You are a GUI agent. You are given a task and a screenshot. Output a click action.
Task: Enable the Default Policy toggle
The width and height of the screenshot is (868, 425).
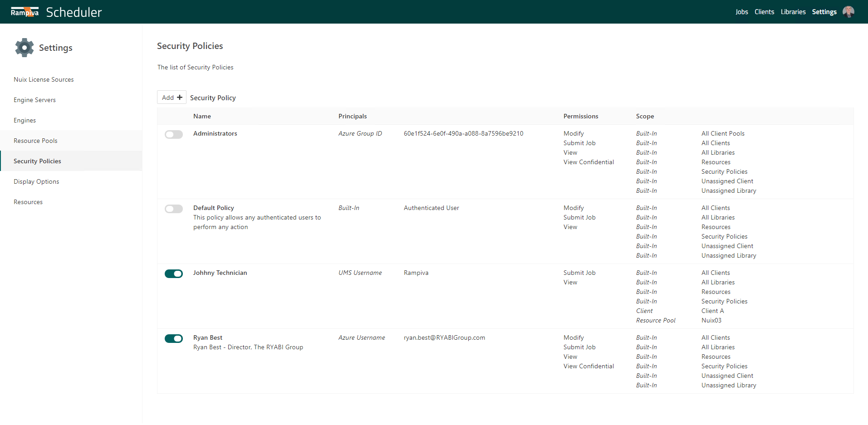(174, 209)
